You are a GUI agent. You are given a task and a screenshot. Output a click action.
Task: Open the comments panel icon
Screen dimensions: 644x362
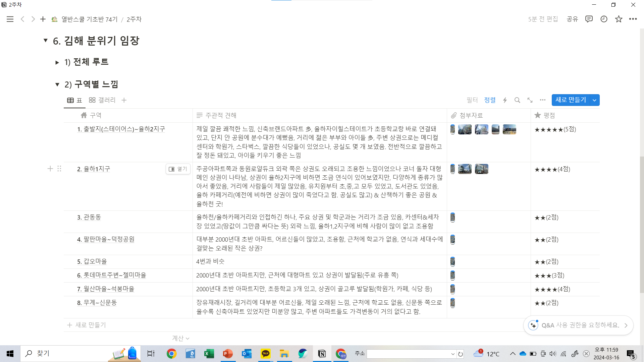coord(589,19)
